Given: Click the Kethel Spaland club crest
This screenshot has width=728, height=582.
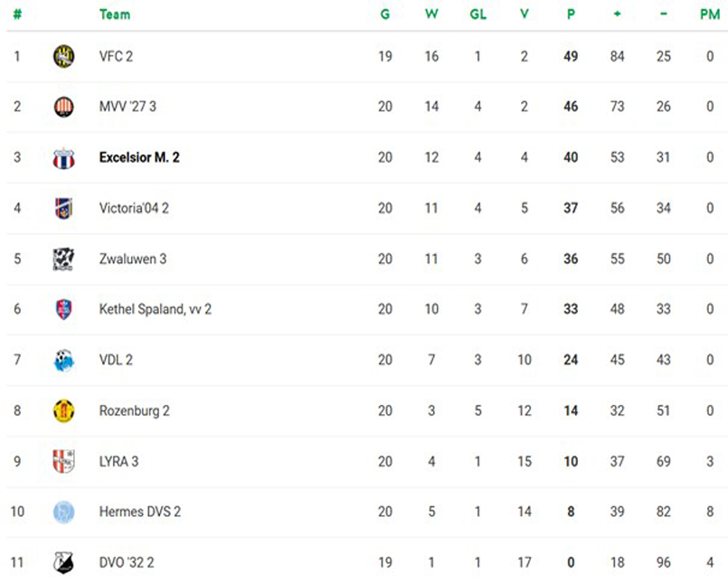Looking at the screenshot, I should (x=63, y=309).
